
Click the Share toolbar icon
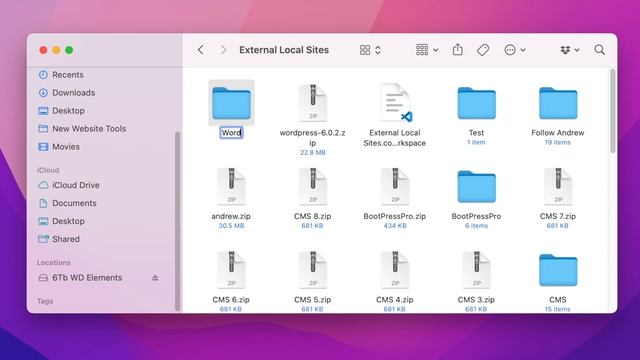click(458, 49)
